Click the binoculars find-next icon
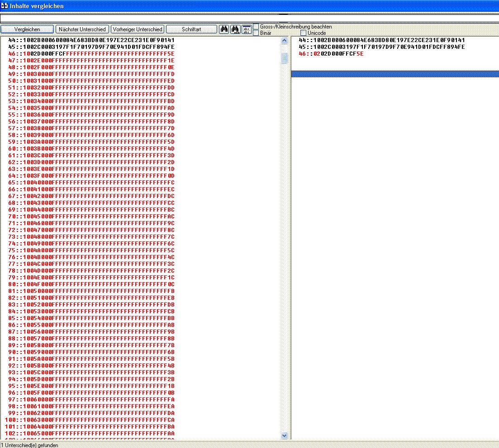The image size is (499, 448). click(x=235, y=29)
